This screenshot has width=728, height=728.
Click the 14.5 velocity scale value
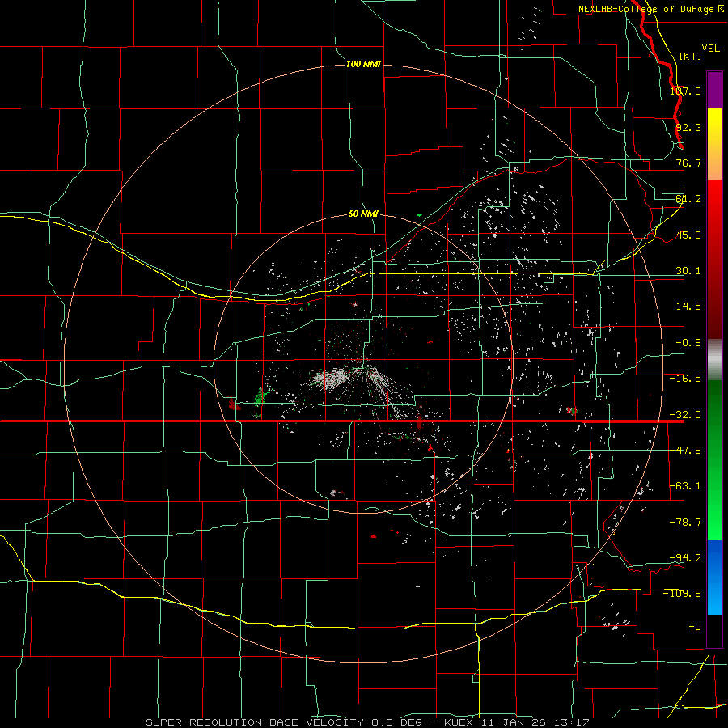(x=688, y=307)
